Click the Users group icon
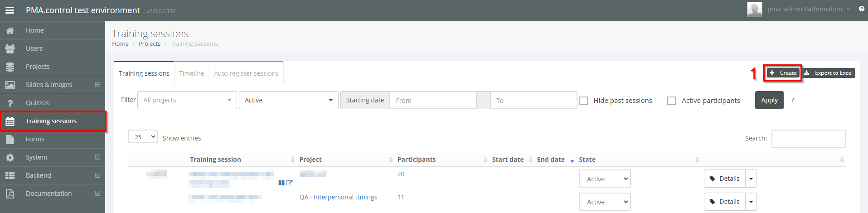 pos(10,48)
